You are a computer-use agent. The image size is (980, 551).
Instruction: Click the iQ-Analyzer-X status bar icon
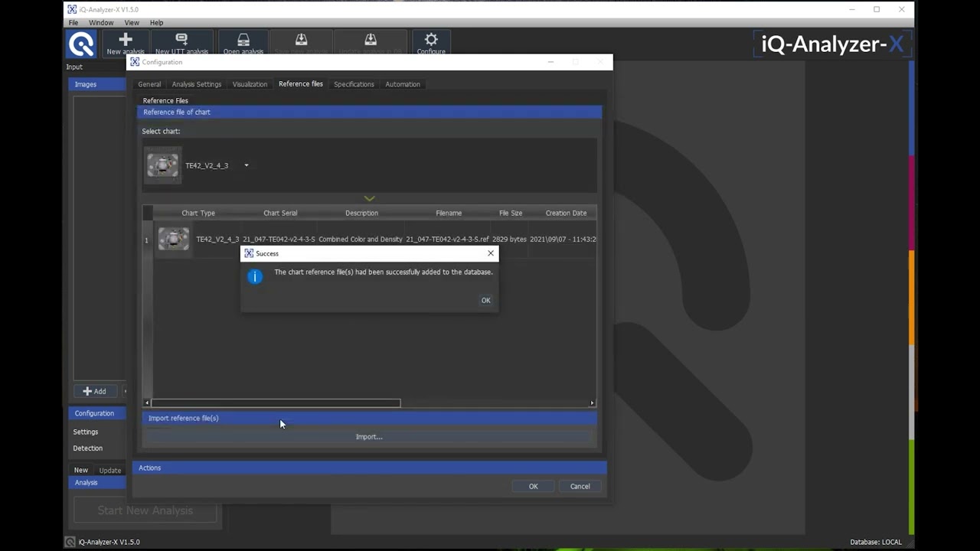click(x=70, y=542)
